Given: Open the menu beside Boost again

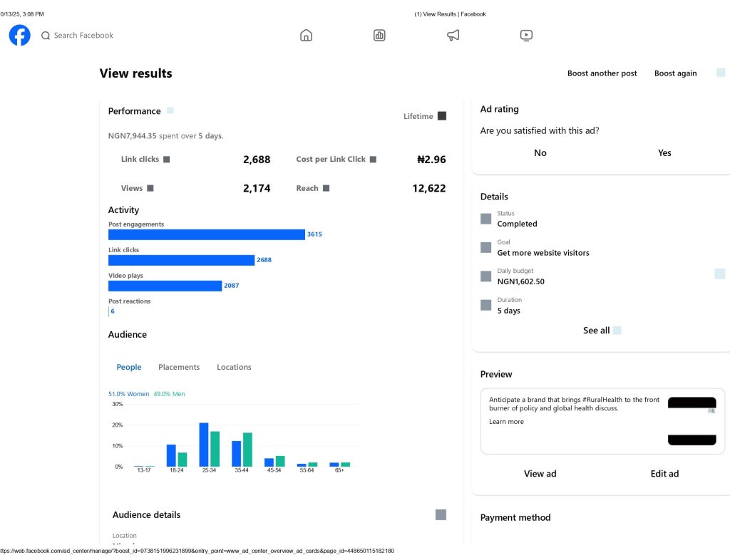Looking at the screenshot, I should (721, 73).
